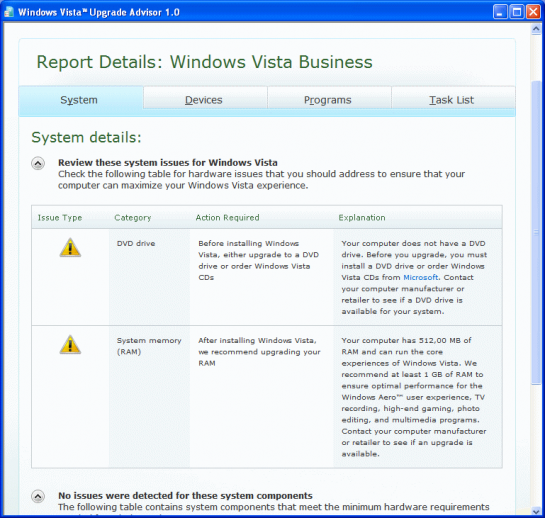Image resolution: width=545 pixels, height=518 pixels.
Task: Click the 'Category' column header
Action: coord(133,218)
